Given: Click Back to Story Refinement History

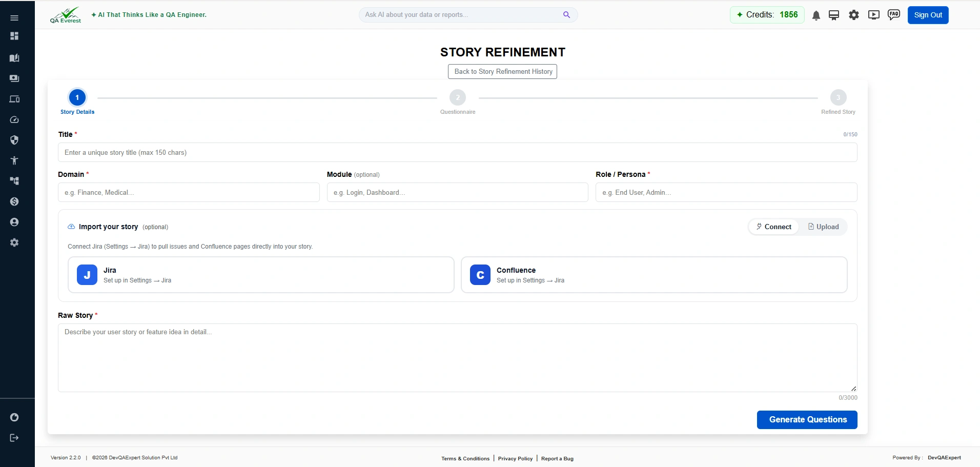Looking at the screenshot, I should [502, 72].
